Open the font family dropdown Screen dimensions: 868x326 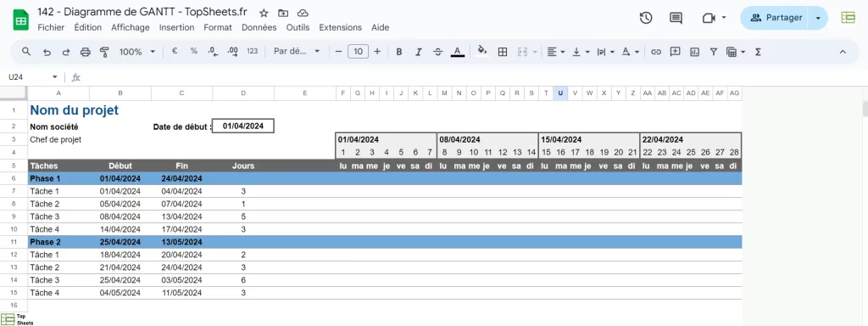click(x=297, y=51)
